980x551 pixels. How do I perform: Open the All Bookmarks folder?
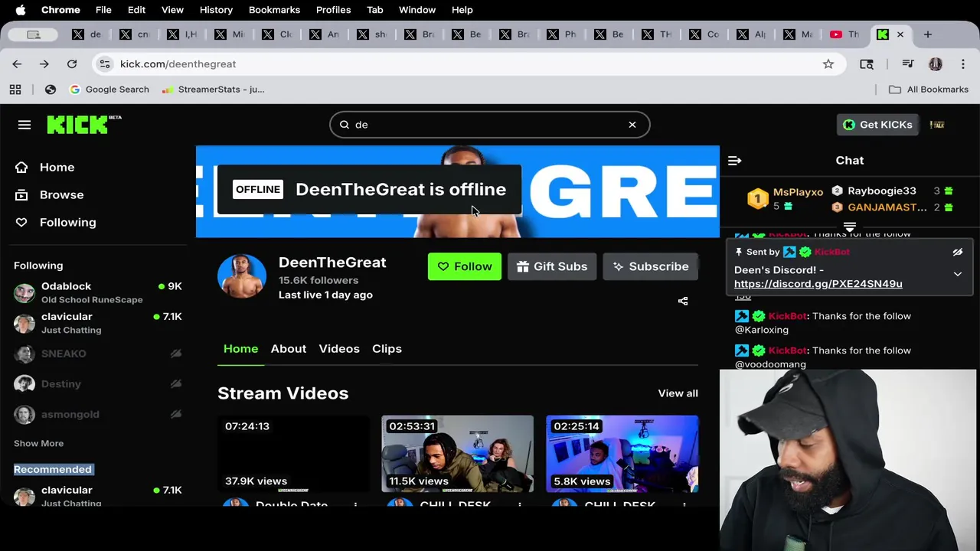929,90
